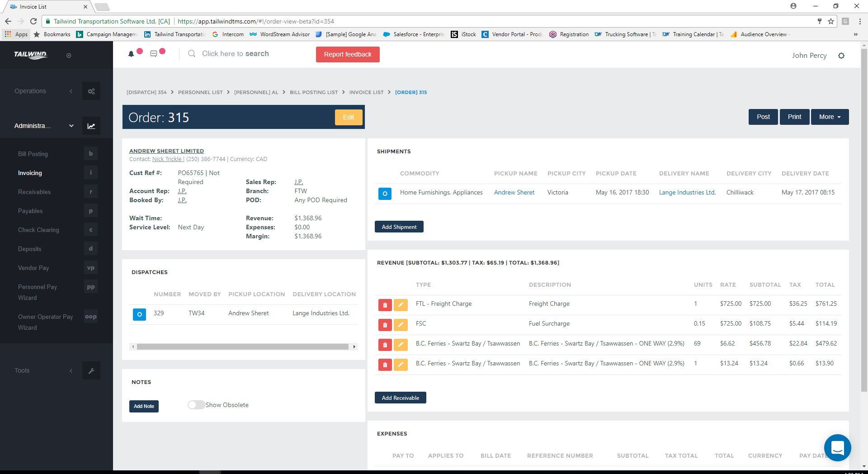868x474 pixels.
Task: Edit the FTL - Freight Charge row
Action: 401,305
